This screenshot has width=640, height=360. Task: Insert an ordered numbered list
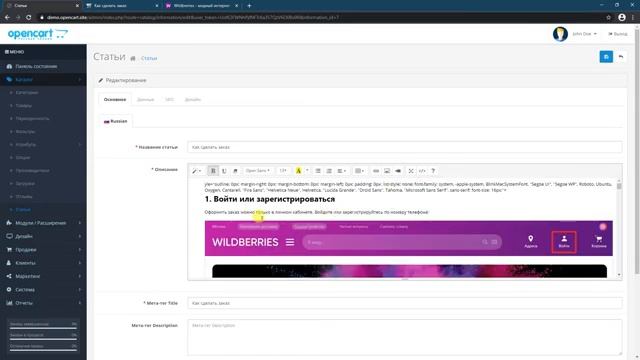329,171
